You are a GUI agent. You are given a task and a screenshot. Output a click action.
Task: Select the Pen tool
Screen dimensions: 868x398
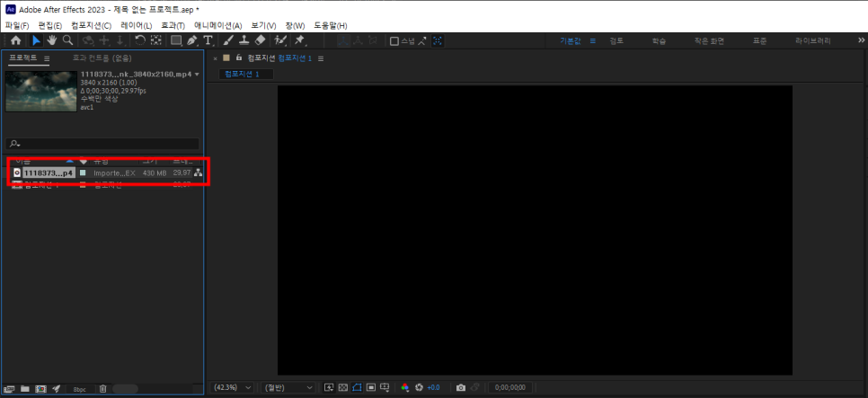(x=192, y=40)
